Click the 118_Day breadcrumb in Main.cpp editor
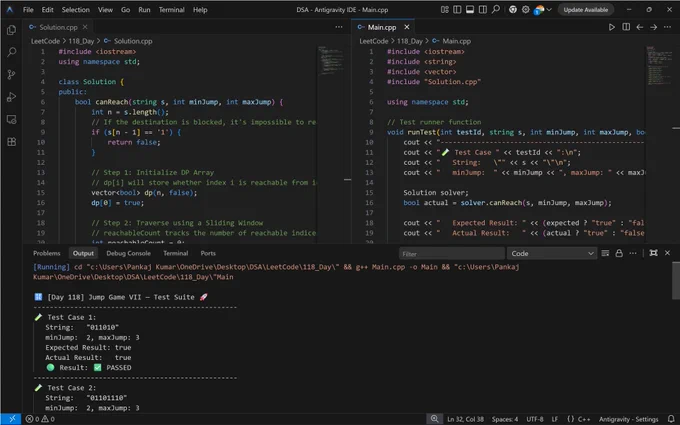This screenshot has height=425, width=680. click(409, 41)
